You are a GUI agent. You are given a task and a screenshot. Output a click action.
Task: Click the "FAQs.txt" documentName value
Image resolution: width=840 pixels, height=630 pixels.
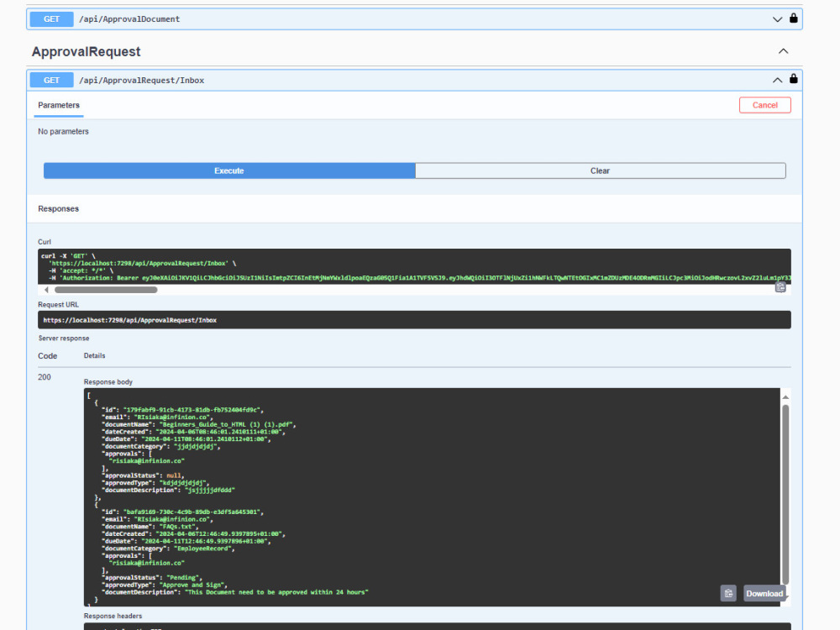click(178, 527)
